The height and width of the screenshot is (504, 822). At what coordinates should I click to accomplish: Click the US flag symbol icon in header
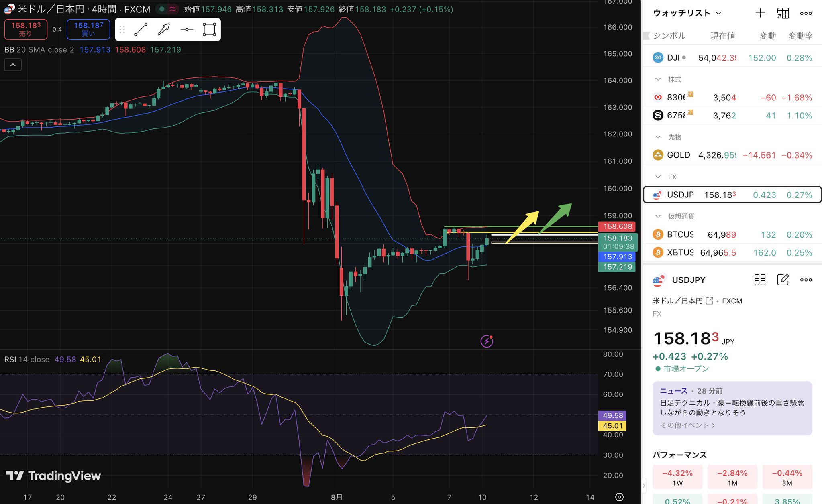[x=9, y=9]
